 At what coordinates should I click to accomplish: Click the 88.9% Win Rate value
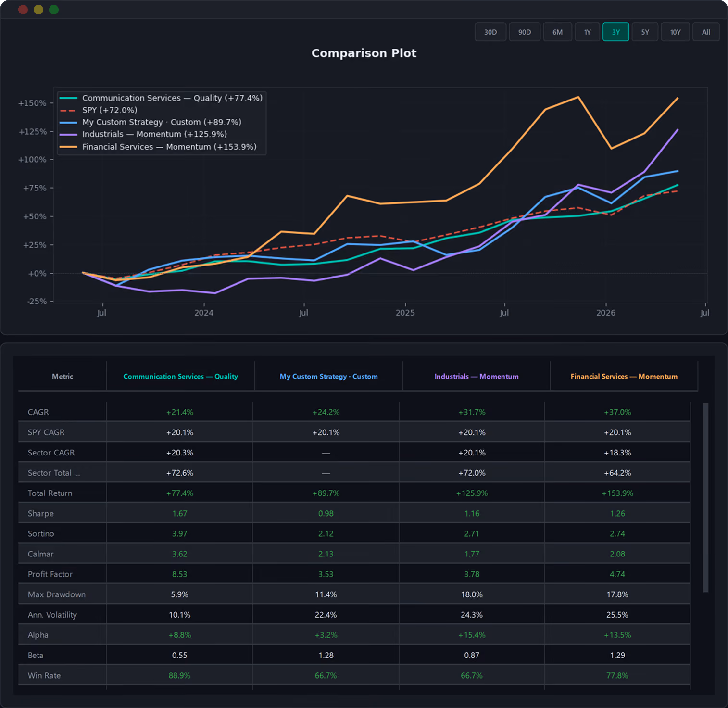[180, 675]
